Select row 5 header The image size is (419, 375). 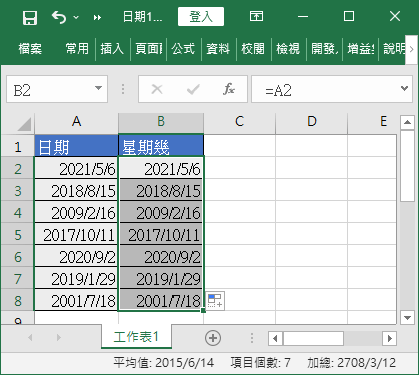18,235
